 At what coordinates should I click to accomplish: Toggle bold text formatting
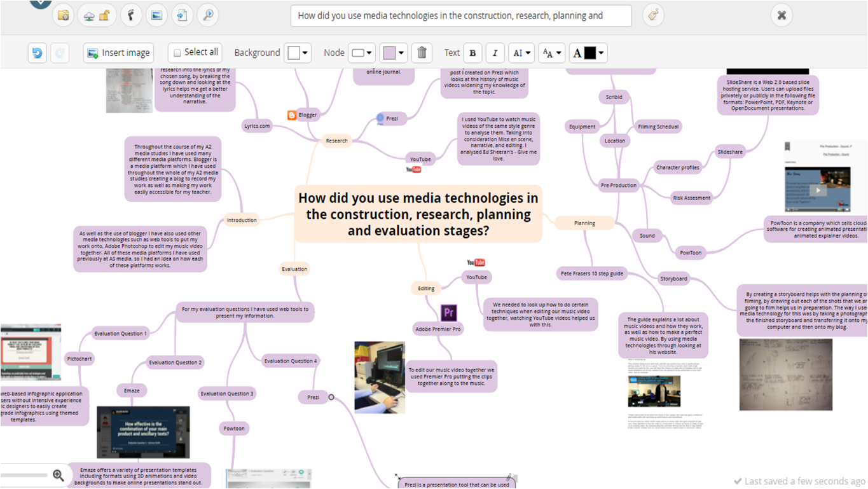point(472,53)
